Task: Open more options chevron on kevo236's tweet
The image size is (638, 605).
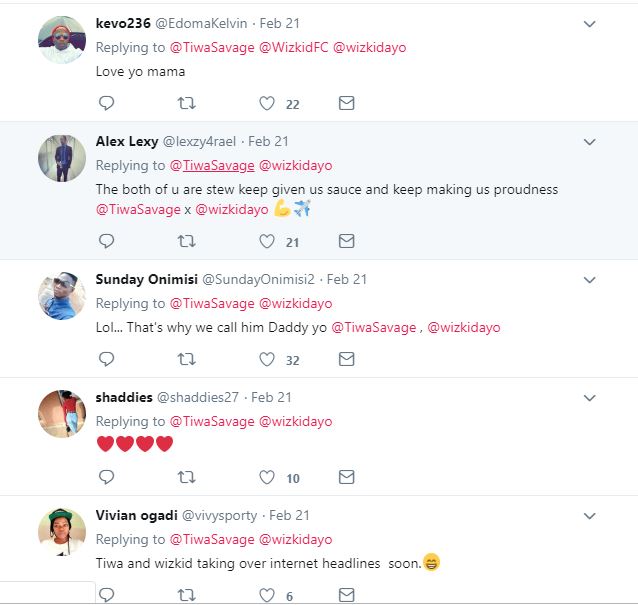Action: (x=589, y=24)
